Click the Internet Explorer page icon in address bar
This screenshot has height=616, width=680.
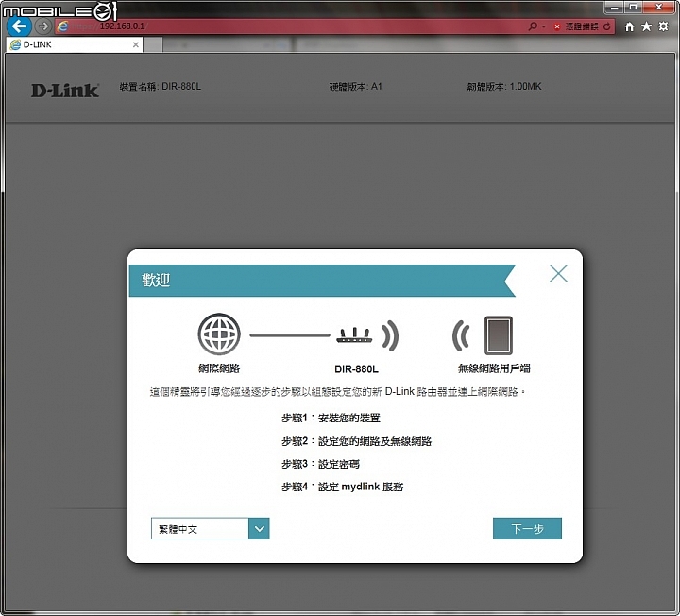click(x=63, y=26)
